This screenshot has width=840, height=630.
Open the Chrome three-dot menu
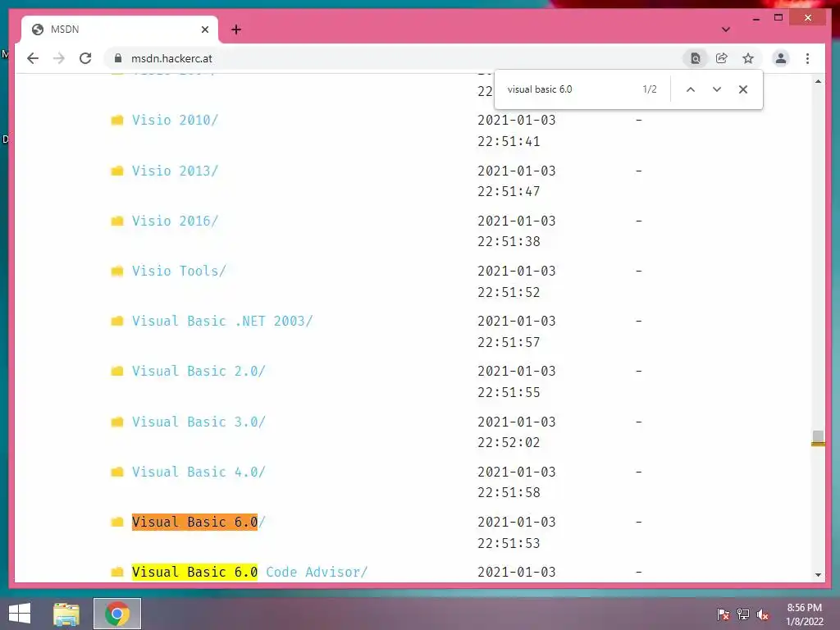tap(807, 58)
